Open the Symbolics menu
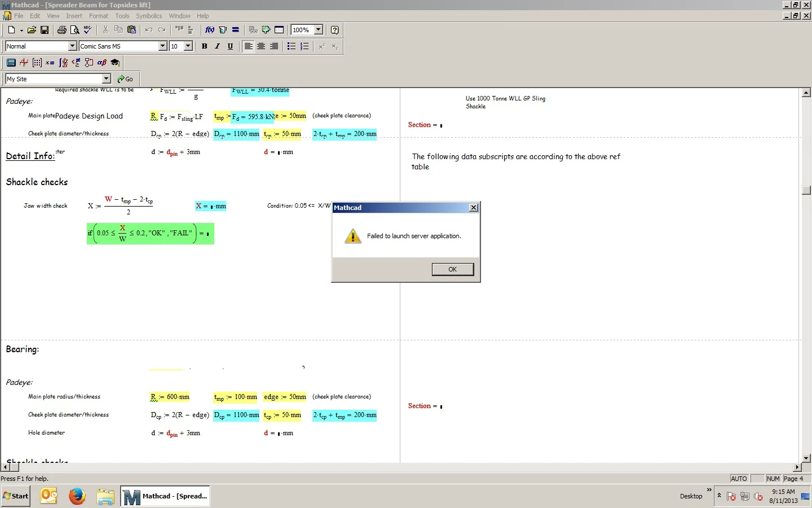Screen dimensions: 812x508 [149, 16]
